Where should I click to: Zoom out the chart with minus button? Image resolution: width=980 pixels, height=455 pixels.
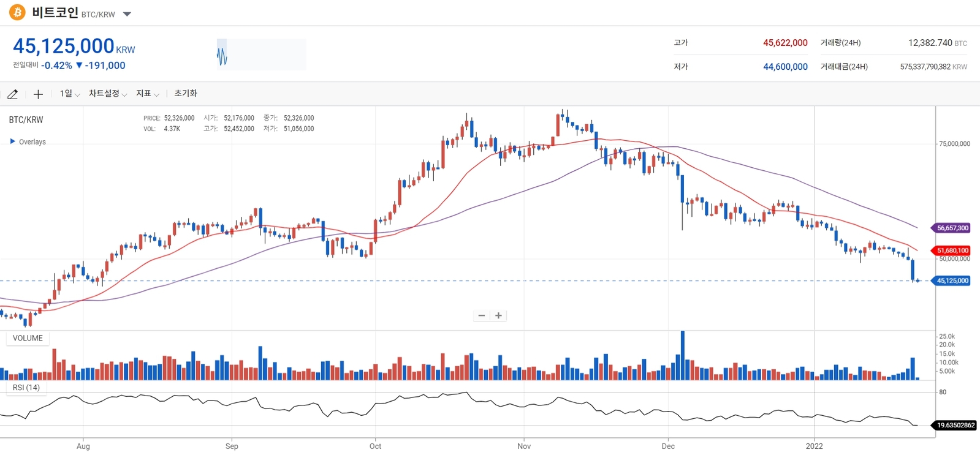482,315
